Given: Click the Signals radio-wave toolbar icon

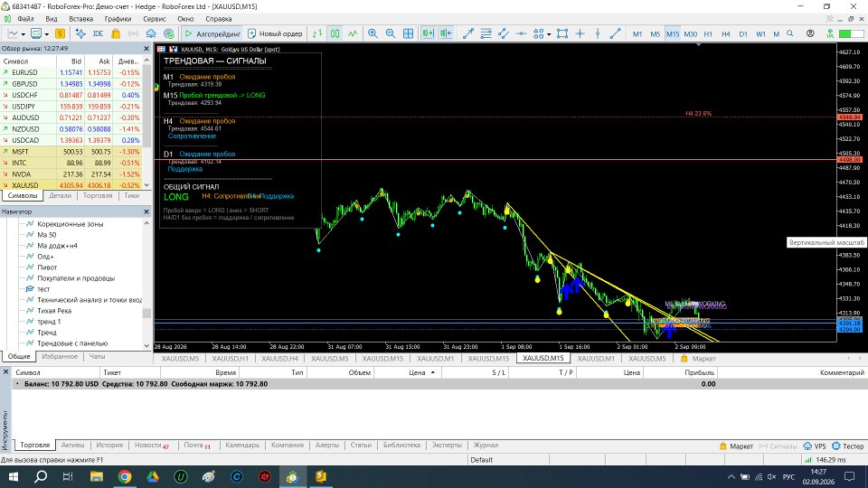Looking at the screenshot, I should pyautogui.click(x=134, y=33).
